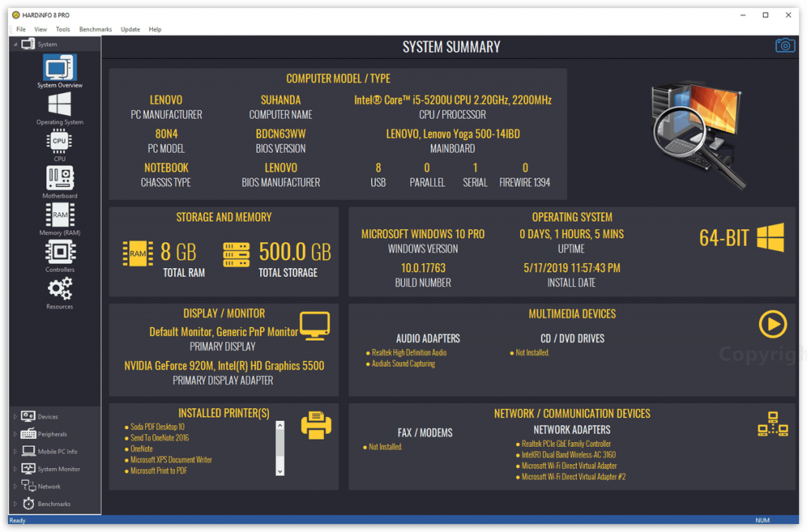Image resolution: width=807 pixels, height=532 pixels.
Task: Open the CPU chip icon
Action: [x=59, y=141]
